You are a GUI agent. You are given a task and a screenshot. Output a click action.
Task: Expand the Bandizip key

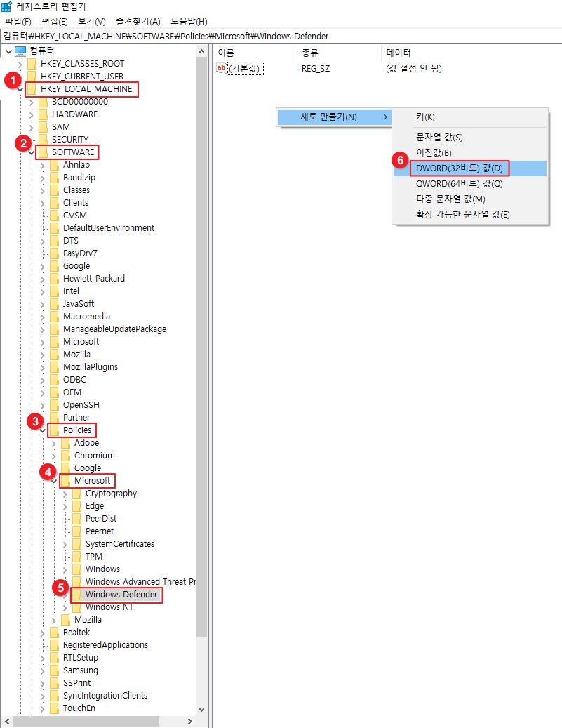tap(42, 178)
